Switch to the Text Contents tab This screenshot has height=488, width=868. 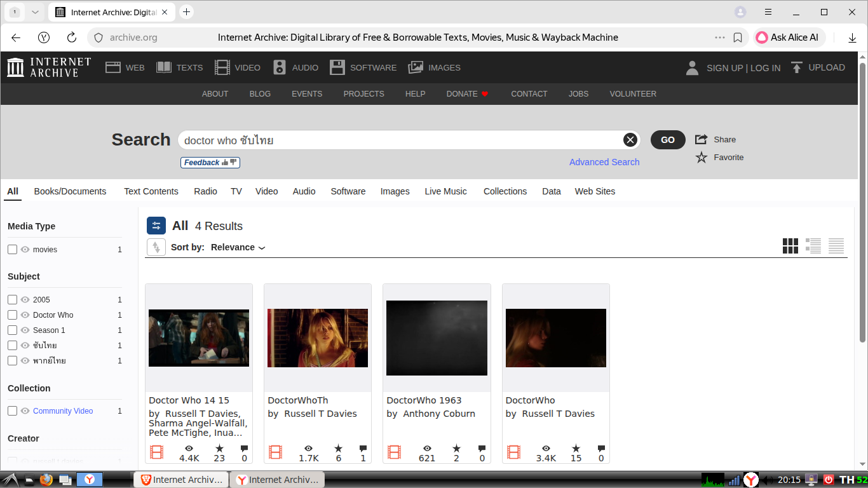click(151, 191)
